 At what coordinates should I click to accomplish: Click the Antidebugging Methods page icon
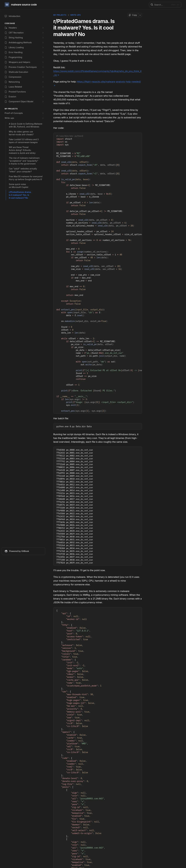coord(6,42)
